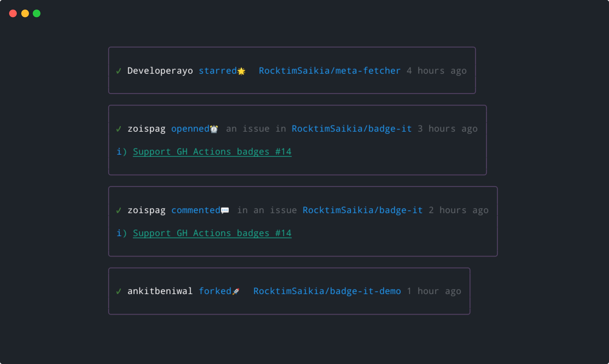
Task: Click the checkmark on the Developerayo starred event
Action: tap(119, 71)
